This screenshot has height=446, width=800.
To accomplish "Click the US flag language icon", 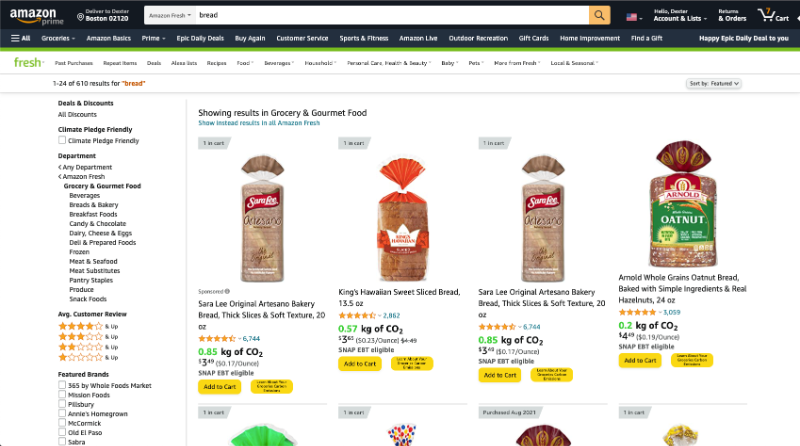I will (632, 16).
